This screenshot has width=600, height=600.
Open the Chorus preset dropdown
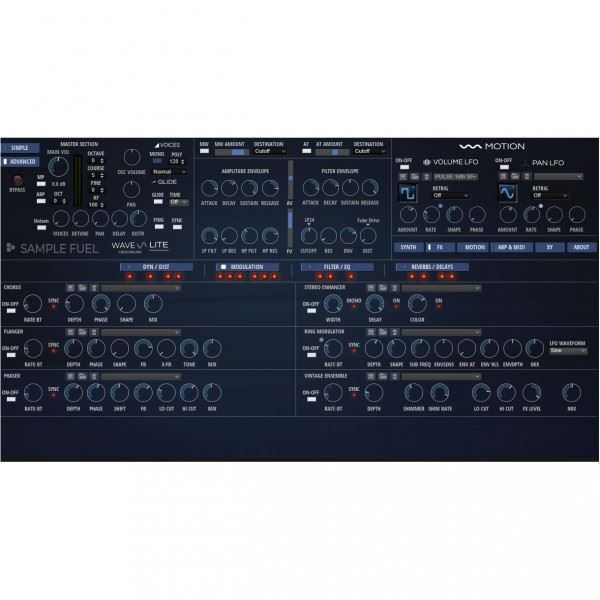(x=141, y=288)
